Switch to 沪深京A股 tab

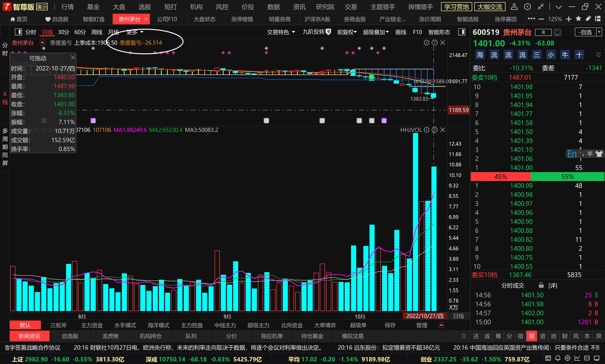click(x=317, y=19)
